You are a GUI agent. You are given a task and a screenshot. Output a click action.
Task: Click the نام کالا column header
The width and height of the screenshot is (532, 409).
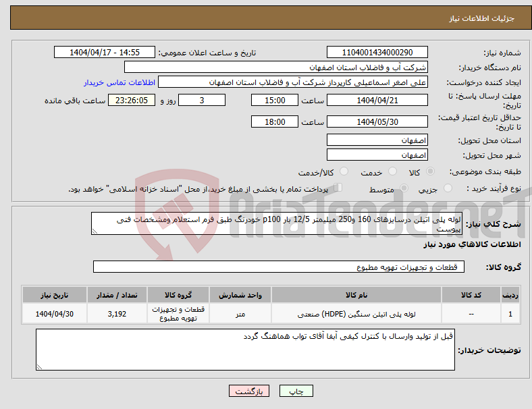(356, 295)
